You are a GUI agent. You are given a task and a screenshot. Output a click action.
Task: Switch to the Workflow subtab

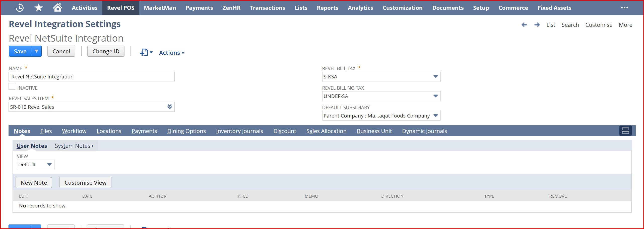74,131
